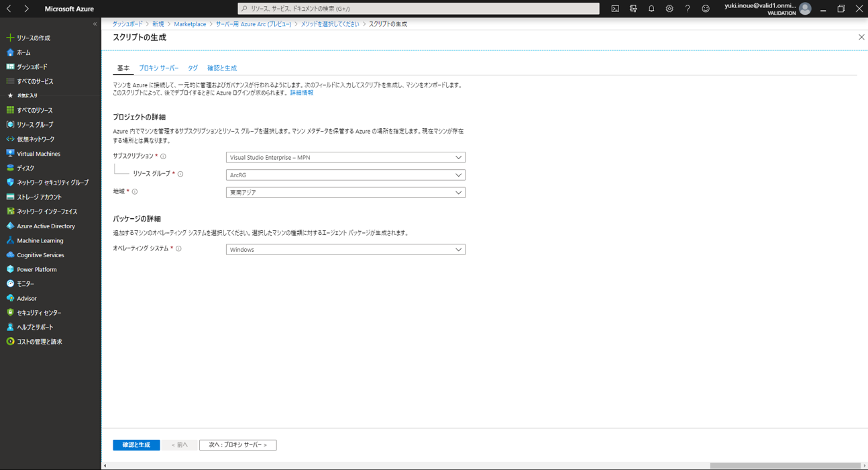The image size is (868, 470).
Task: Go to 新規 breadcrumb
Action: point(158,24)
